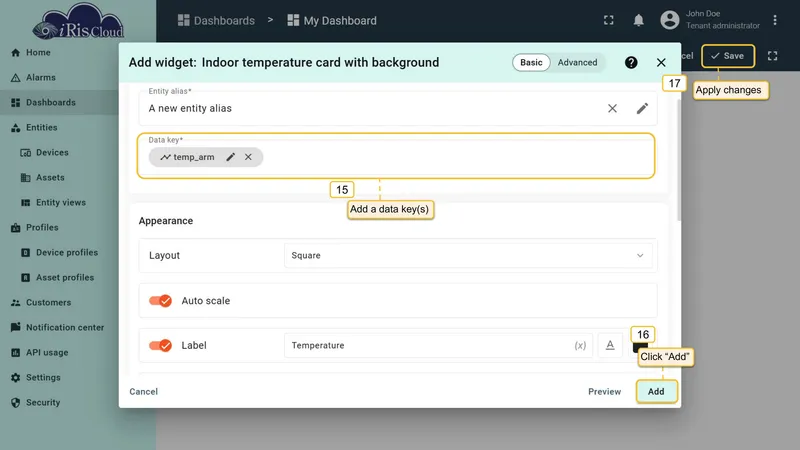
Task: Open the label font settings icon
Action: tap(610, 345)
